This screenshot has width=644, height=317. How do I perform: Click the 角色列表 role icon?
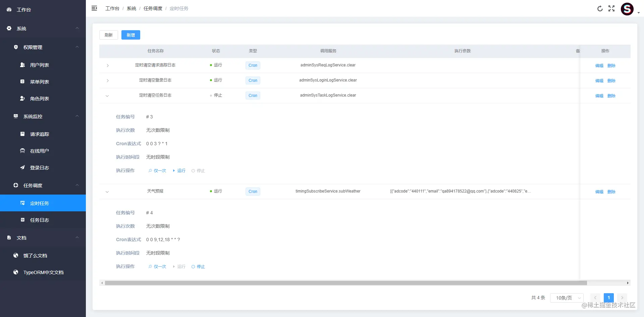click(x=22, y=98)
